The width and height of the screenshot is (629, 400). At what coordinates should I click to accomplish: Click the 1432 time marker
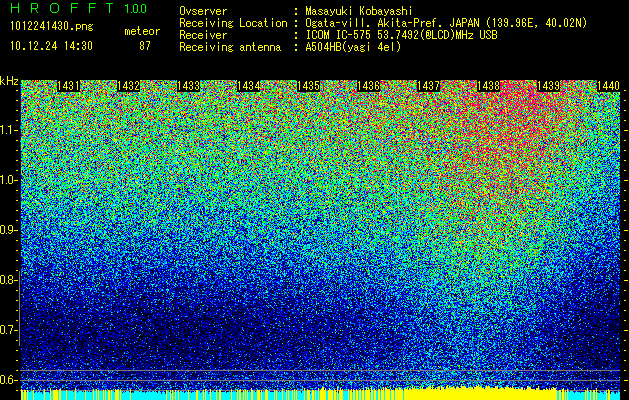128,86
